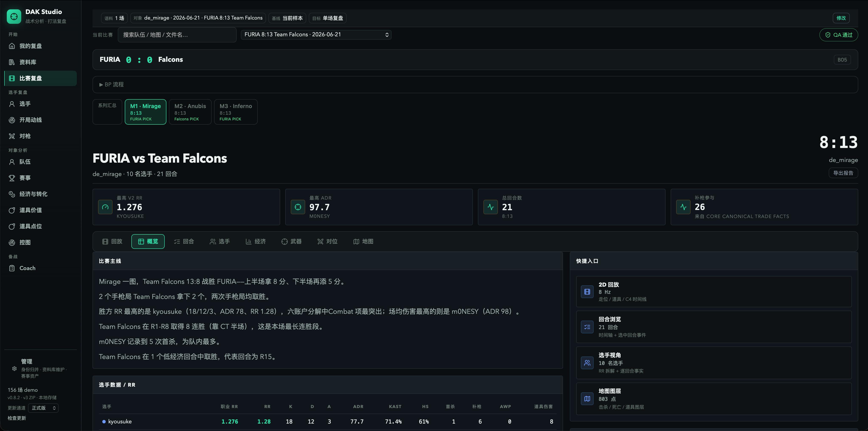Click the blue dot beside kyousuke
The height and width of the screenshot is (431, 868).
click(x=104, y=422)
